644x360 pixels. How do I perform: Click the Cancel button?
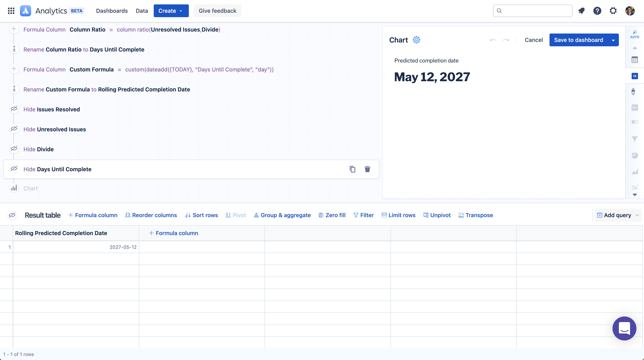click(534, 40)
